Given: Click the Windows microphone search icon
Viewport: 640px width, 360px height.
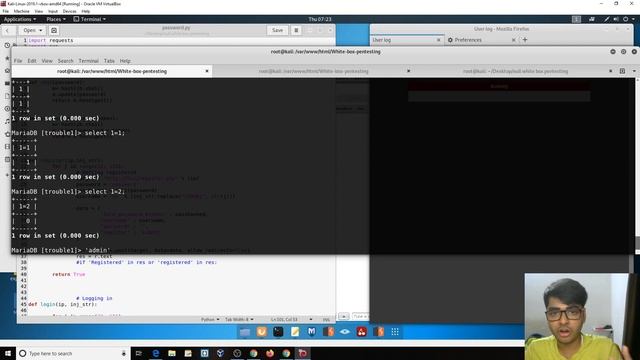Looking at the screenshot, I should pos(124,353).
